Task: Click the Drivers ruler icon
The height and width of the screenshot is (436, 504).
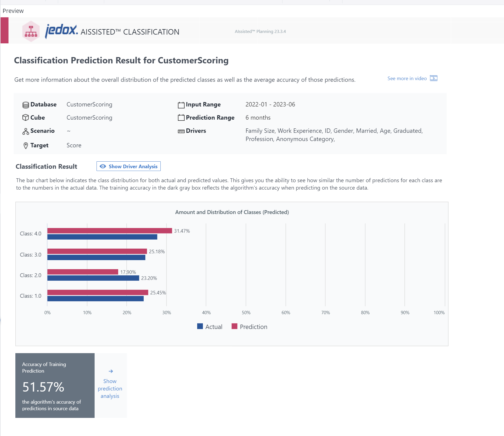Action: (x=181, y=131)
